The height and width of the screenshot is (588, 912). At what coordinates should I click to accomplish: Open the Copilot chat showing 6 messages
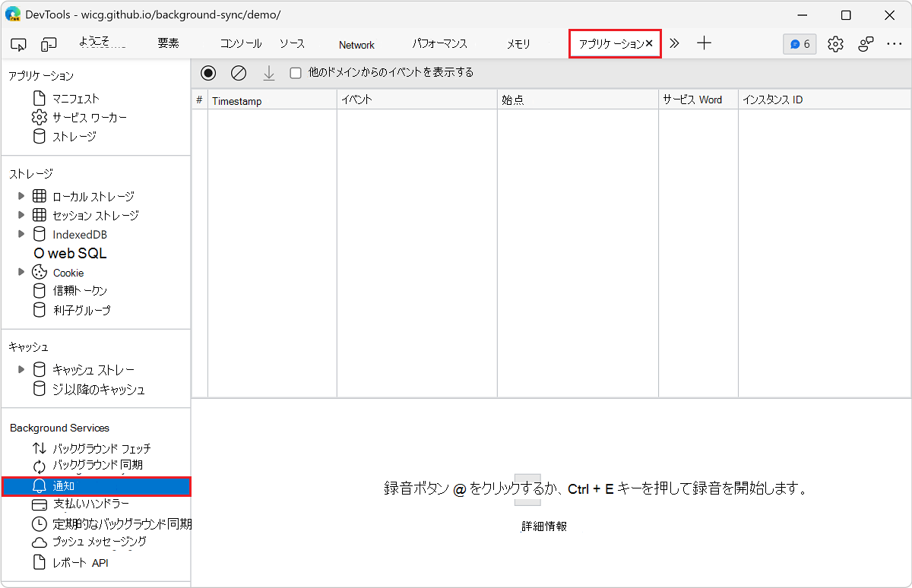pyautogui.click(x=799, y=44)
